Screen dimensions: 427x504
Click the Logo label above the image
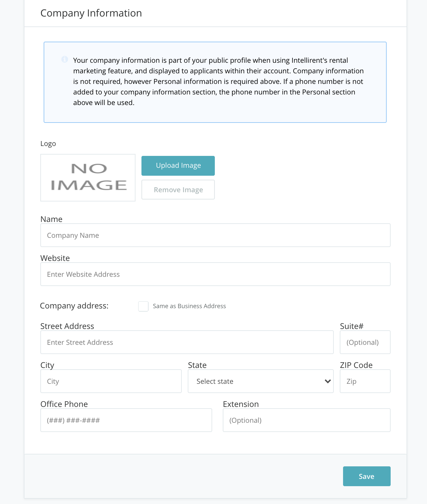point(48,144)
